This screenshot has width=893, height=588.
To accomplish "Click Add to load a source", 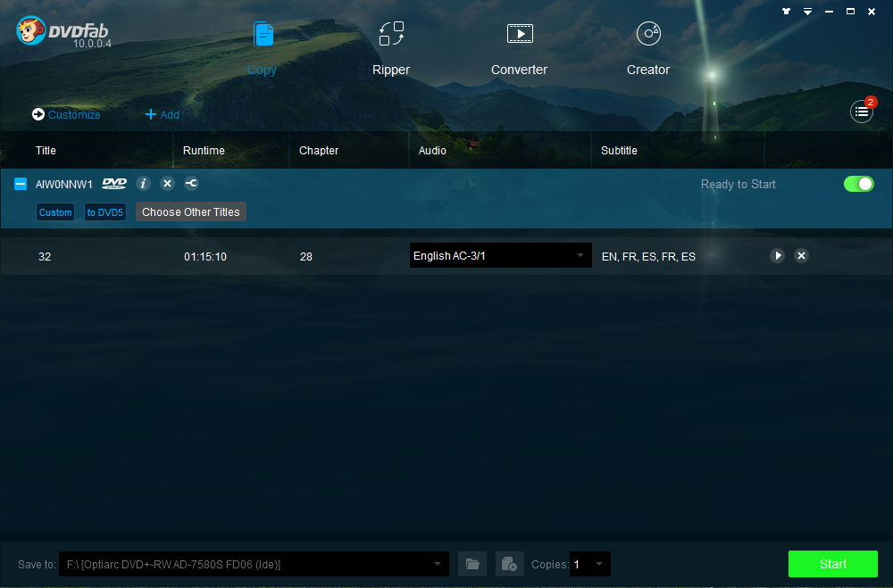I will point(163,114).
